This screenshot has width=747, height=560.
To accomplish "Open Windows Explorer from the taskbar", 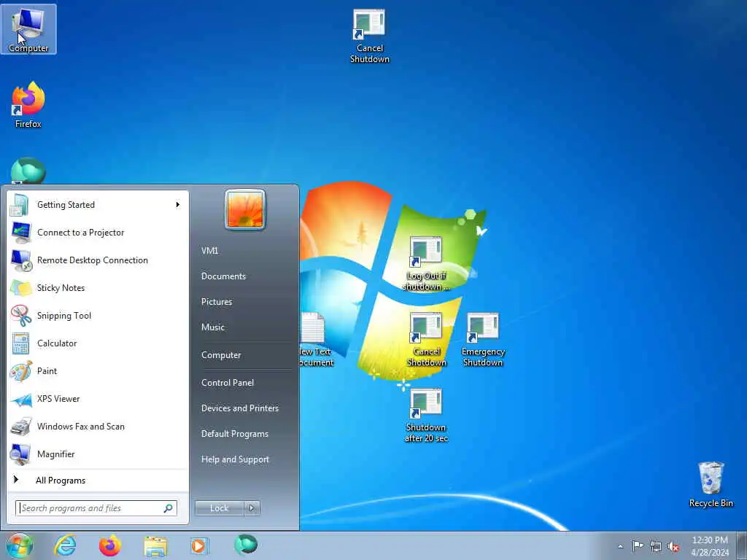I will [155, 545].
